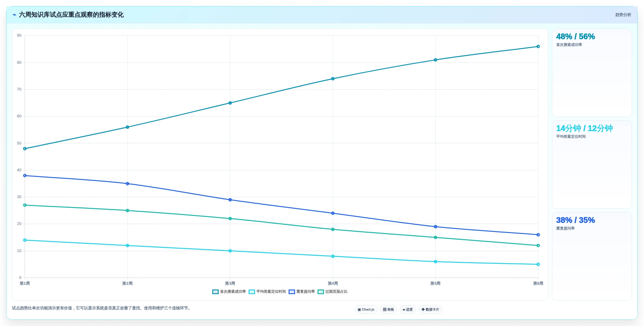Click the 第4周 point on 首次搜索成功率 line

click(x=333, y=79)
